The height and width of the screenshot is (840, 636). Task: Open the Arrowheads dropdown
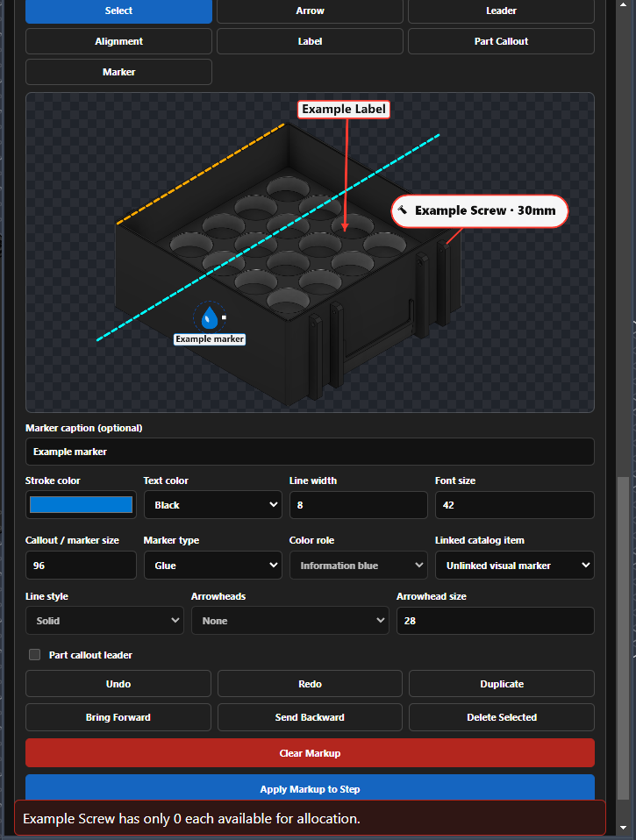tap(289, 621)
